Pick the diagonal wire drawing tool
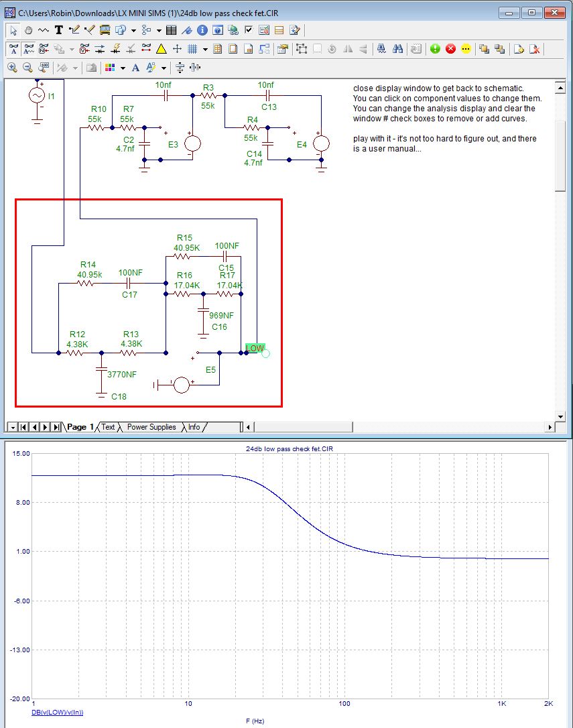The width and height of the screenshot is (573, 728). [x=89, y=30]
